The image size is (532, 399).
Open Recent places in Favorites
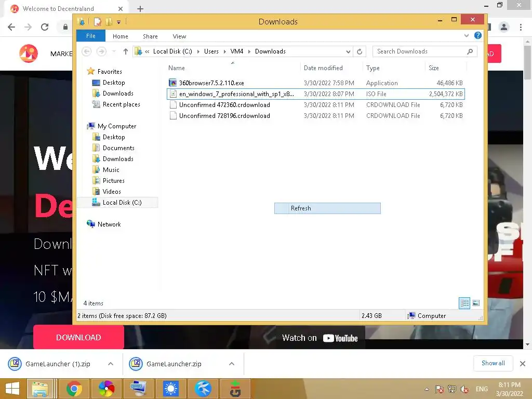[121, 104]
